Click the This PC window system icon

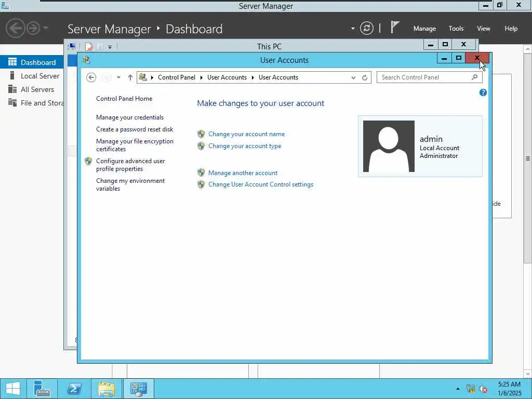(72, 46)
